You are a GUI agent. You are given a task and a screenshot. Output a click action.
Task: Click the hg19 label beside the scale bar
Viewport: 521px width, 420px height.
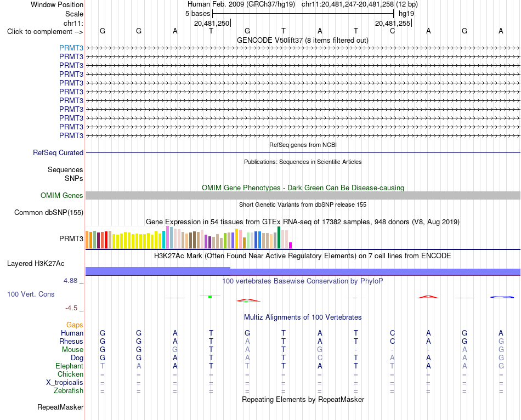pyautogui.click(x=406, y=14)
